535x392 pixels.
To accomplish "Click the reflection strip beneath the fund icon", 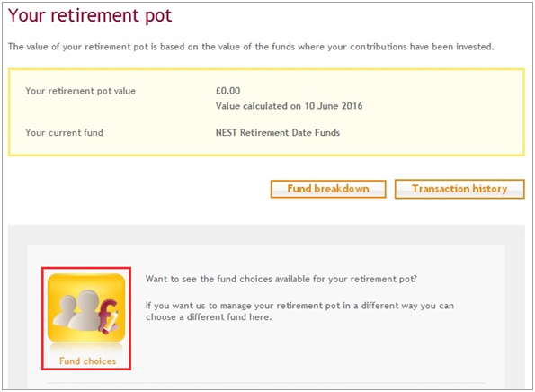I will [x=86, y=349].
